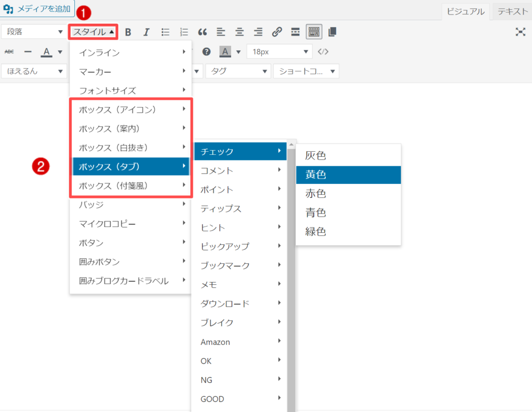Choose 黄色 for the box color

[x=349, y=175]
